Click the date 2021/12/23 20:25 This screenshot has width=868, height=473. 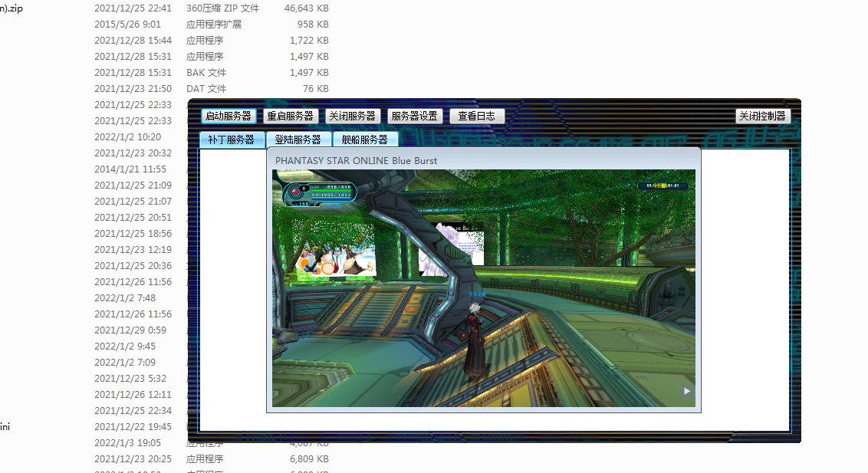pos(133,458)
